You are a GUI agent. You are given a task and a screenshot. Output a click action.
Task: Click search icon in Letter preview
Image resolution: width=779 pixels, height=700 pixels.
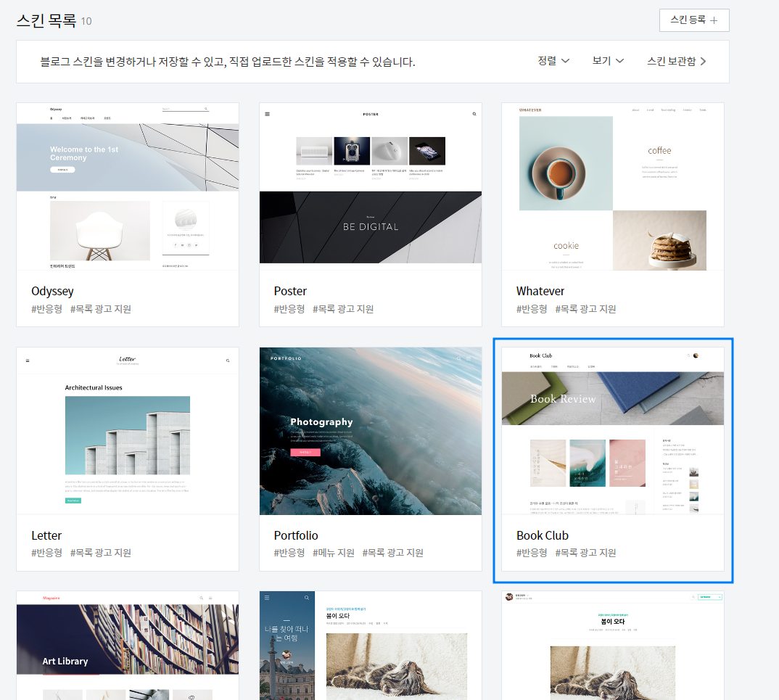coord(228,361)
